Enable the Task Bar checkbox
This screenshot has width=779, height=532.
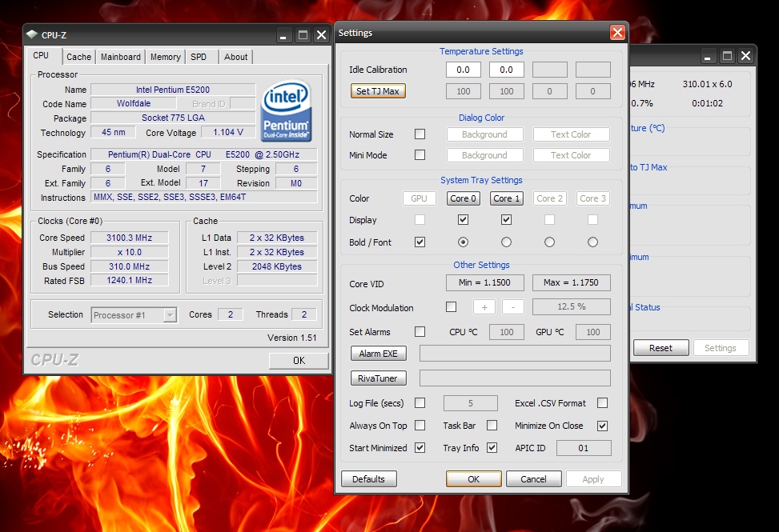pyautogui.click(x=492, y=426)
